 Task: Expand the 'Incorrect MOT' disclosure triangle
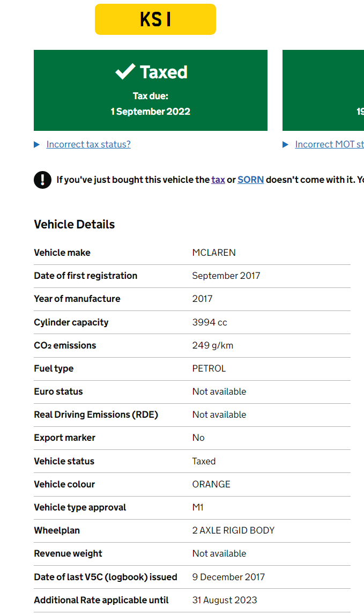point(285,144)
